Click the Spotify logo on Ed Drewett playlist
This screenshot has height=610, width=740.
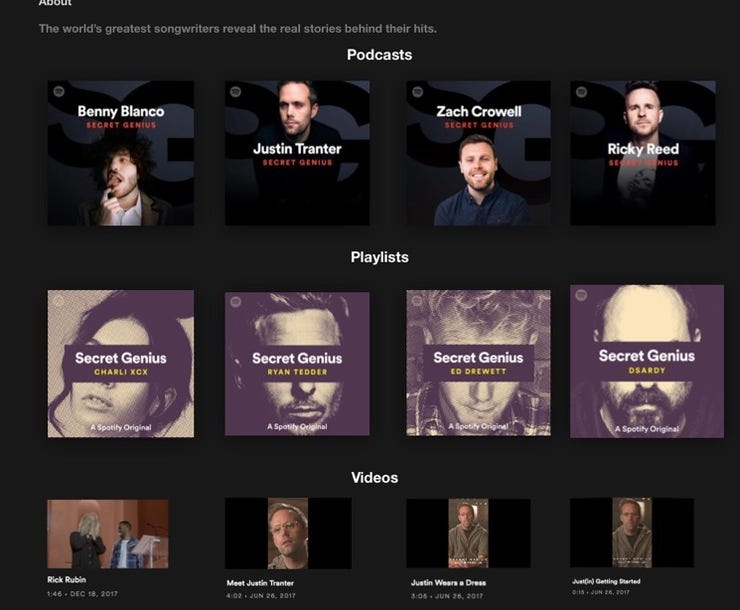click(x=417, y=301)
